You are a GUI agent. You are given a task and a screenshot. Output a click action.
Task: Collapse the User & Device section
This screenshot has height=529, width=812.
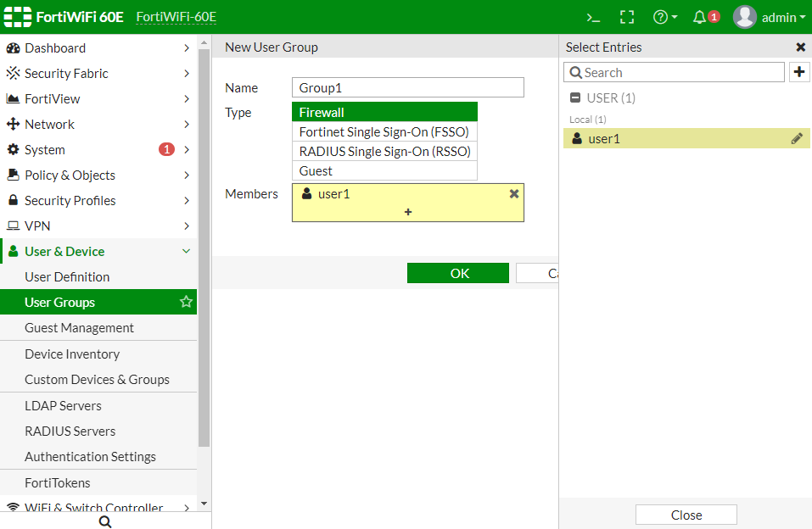point(98,251)
